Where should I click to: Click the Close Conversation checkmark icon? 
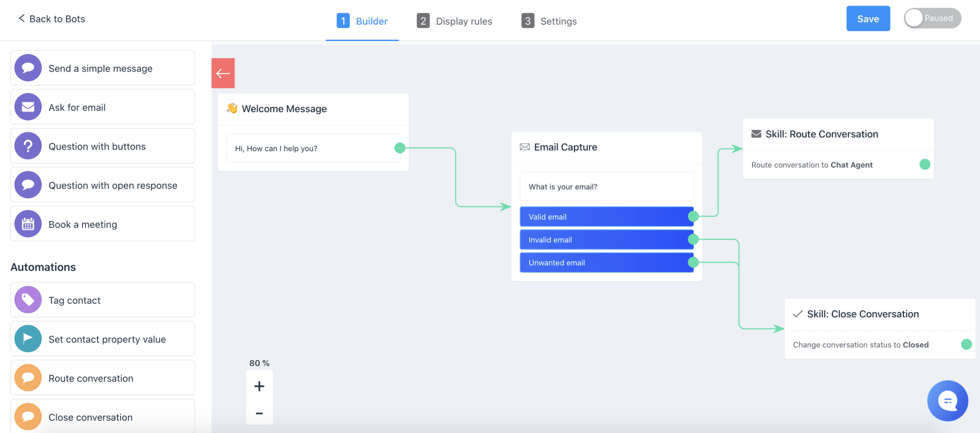[798, 314]
